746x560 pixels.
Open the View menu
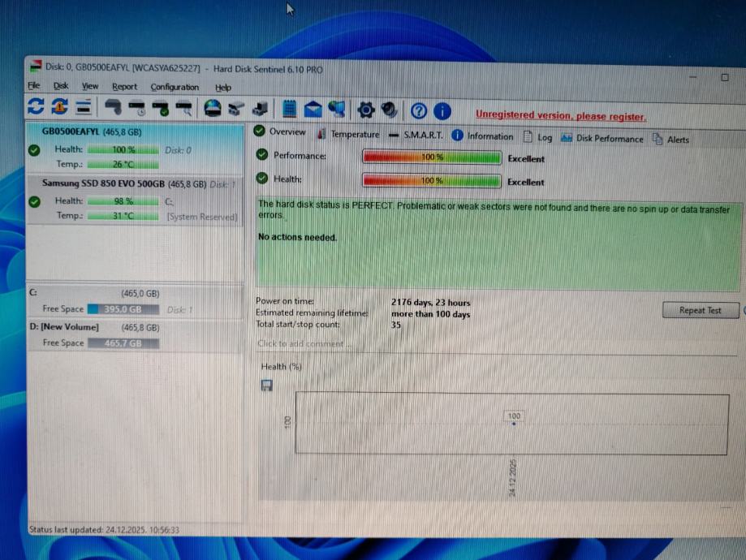tap(90, 87)
